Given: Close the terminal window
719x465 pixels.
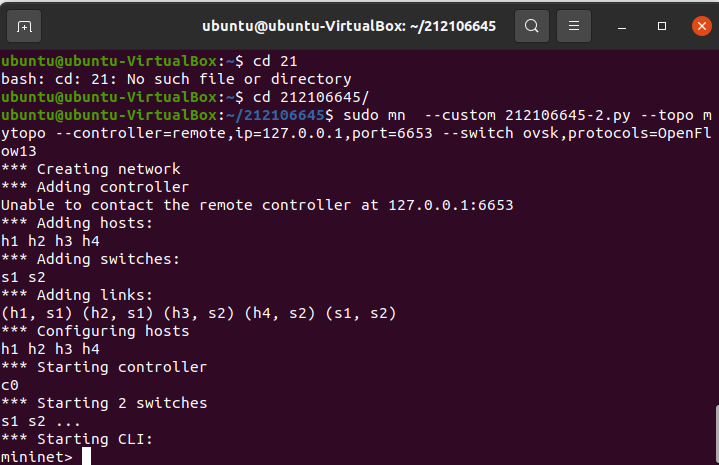Looking at the screenshot, I should [702, 26].
